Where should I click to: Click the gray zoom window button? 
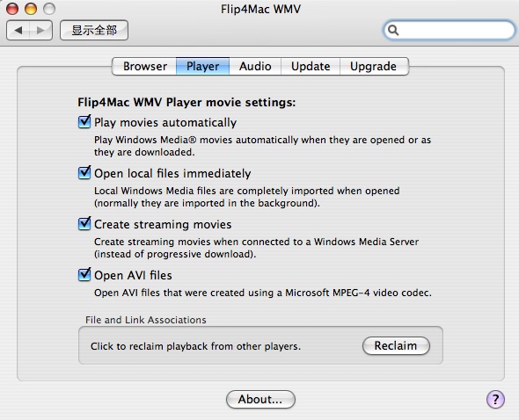pyautogui.click(x=49, y=9)
